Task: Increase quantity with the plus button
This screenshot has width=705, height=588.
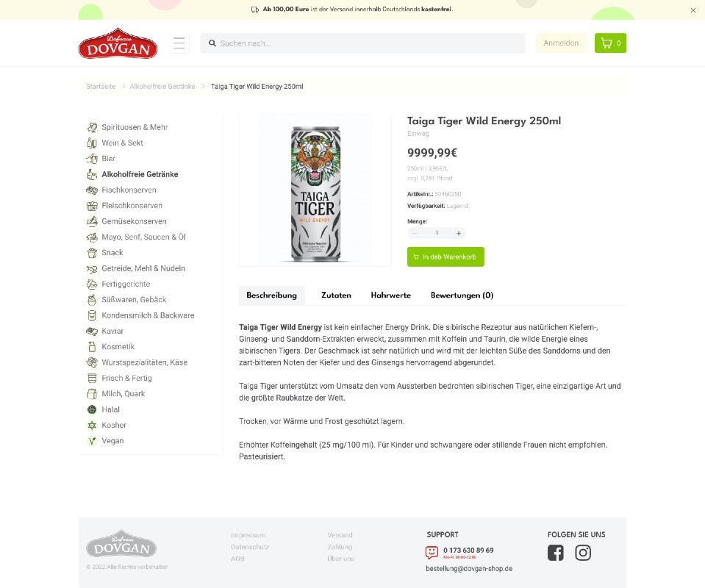Action: point(458,233)
